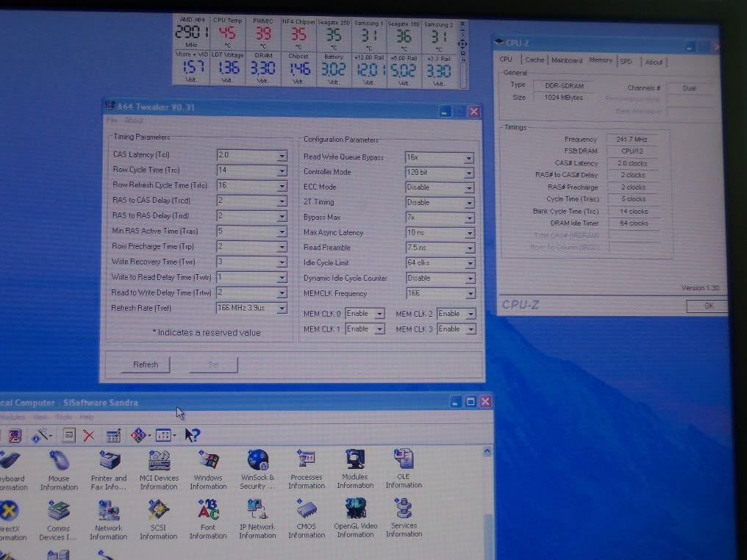Screen dimensions: 747x560
Task: Click the CPU Temp reading in monitor gadget
Action: (227, 33)
